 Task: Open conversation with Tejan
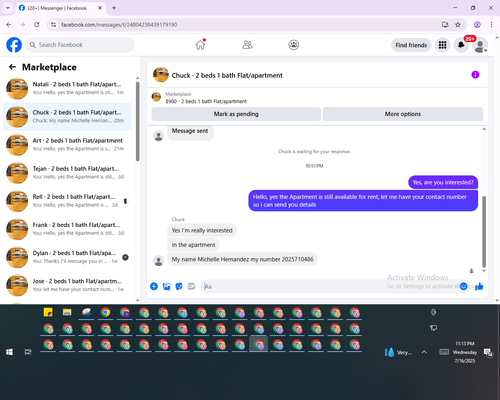pos(68,173)
